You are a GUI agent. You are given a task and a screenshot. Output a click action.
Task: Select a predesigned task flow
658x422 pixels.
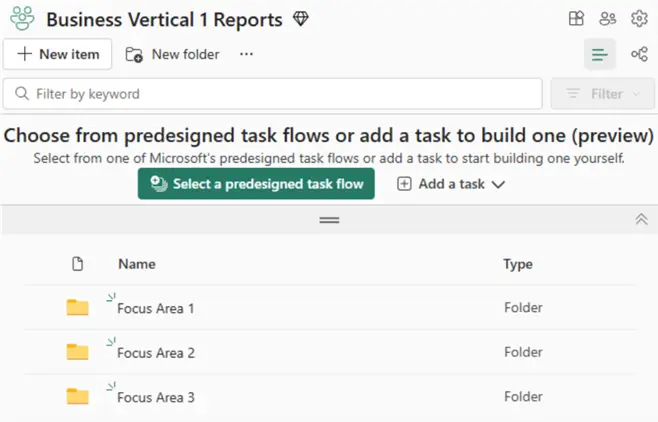256,184
